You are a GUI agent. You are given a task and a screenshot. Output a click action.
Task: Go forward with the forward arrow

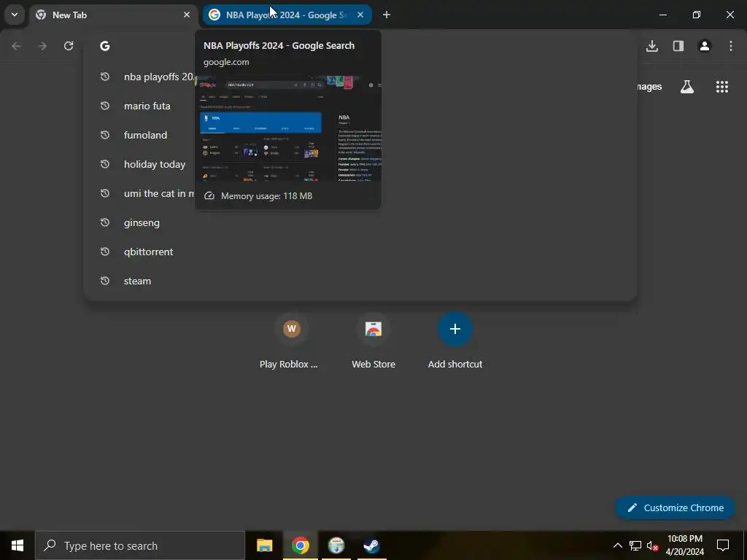pyautogui.click(x=42, y=46)
